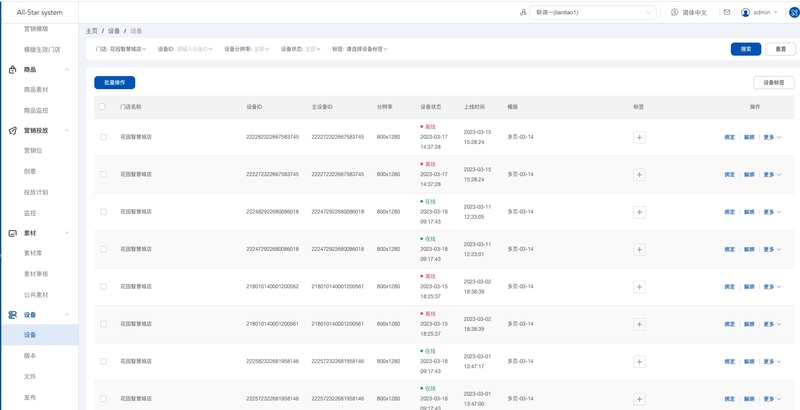Click the 素材 sidebar icon

pyautogui.click(x=13, y=233)
